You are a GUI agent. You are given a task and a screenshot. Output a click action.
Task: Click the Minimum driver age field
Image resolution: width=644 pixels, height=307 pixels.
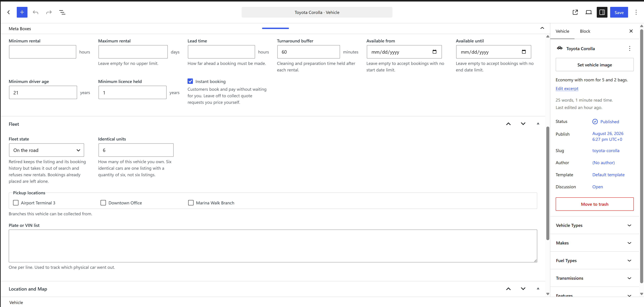click(x=43, y=92)
